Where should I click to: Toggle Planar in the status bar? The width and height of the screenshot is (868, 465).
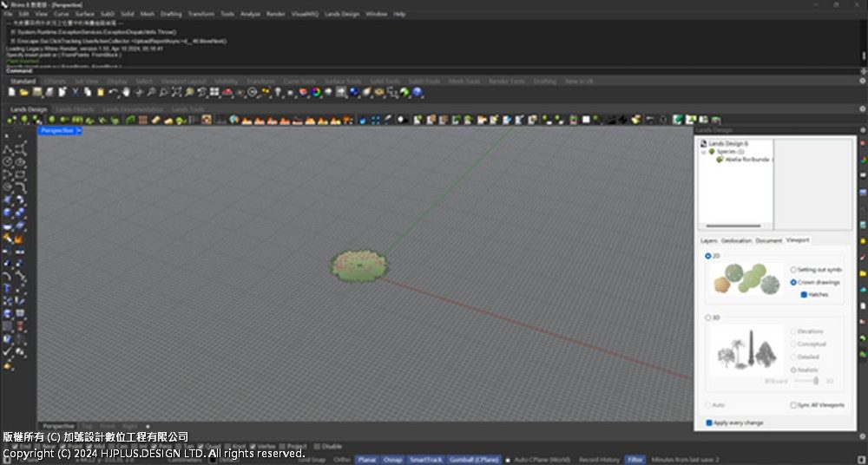tap(366, 460)
